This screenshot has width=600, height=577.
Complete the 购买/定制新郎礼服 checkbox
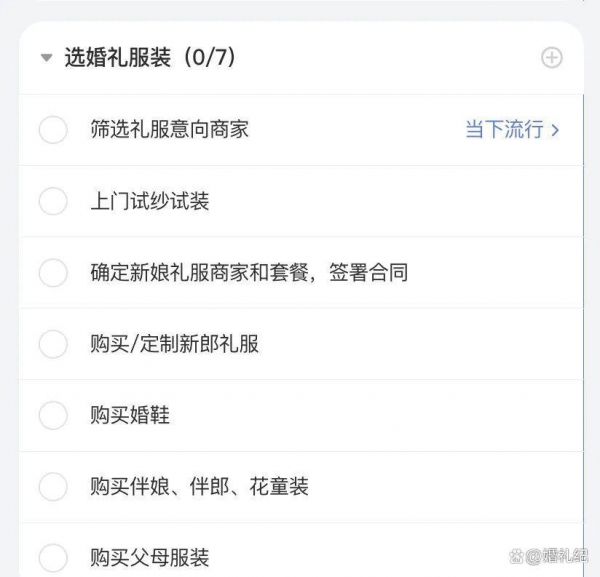pos(53,344)
